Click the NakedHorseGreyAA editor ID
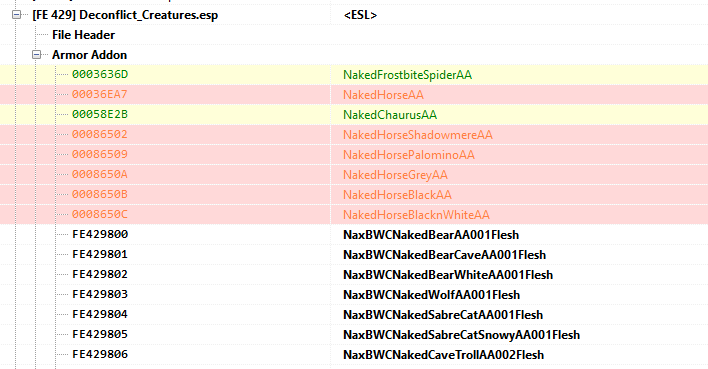The width and height of the screenshot is (708, 369). point(395,175)
